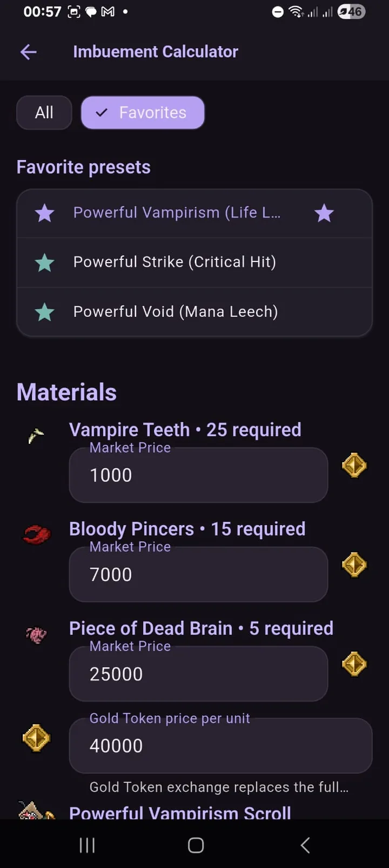Tap gold token icon beside Bloody Pincers
The width and height of the screenshot is (389, 868).
click(x=354, y=565)
